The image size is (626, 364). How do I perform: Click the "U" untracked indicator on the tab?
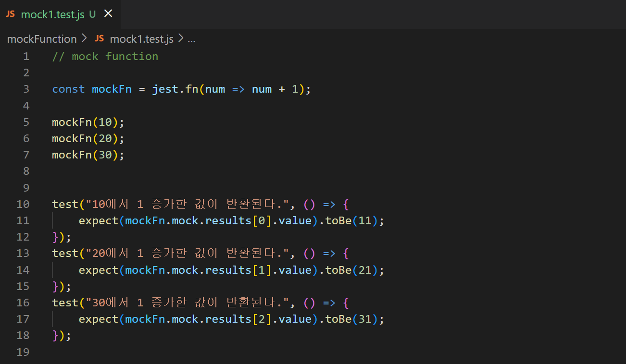click(x=91, y=14)
